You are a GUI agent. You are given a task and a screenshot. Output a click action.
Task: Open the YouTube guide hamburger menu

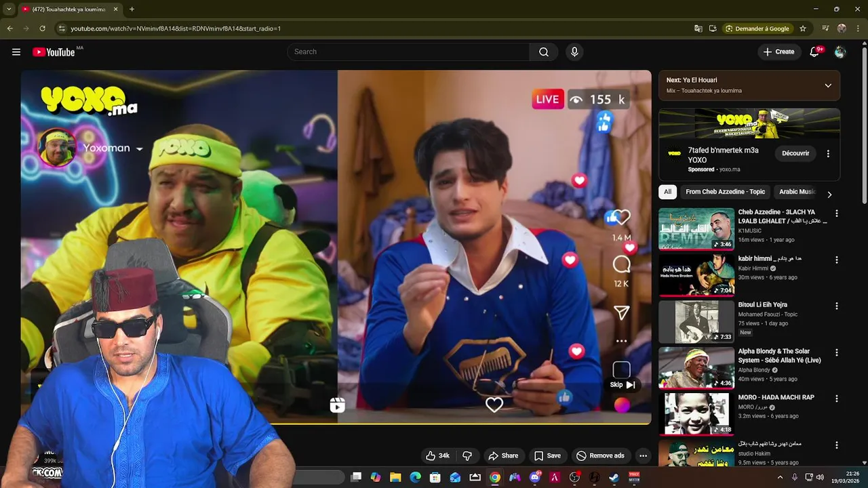pos(16,52)
